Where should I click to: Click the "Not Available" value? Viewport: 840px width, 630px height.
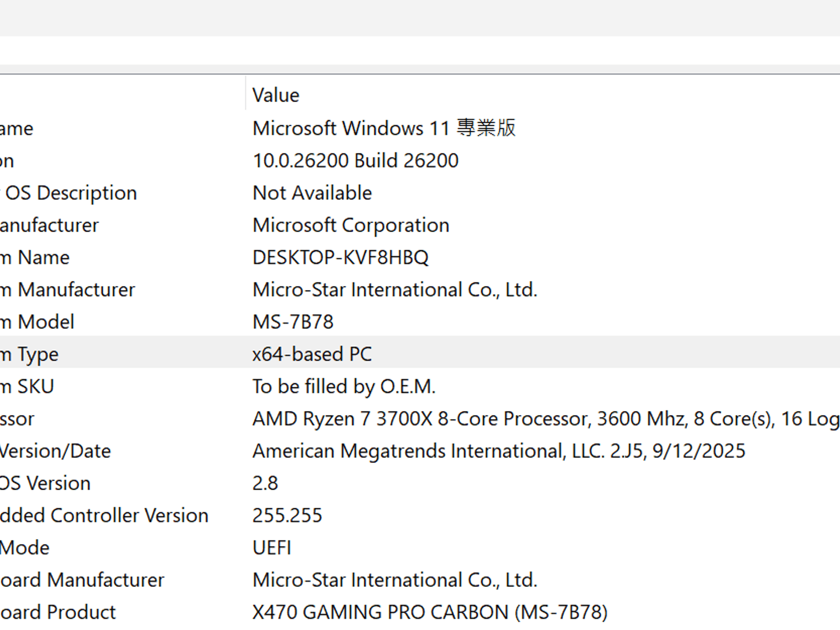[312, 193]
